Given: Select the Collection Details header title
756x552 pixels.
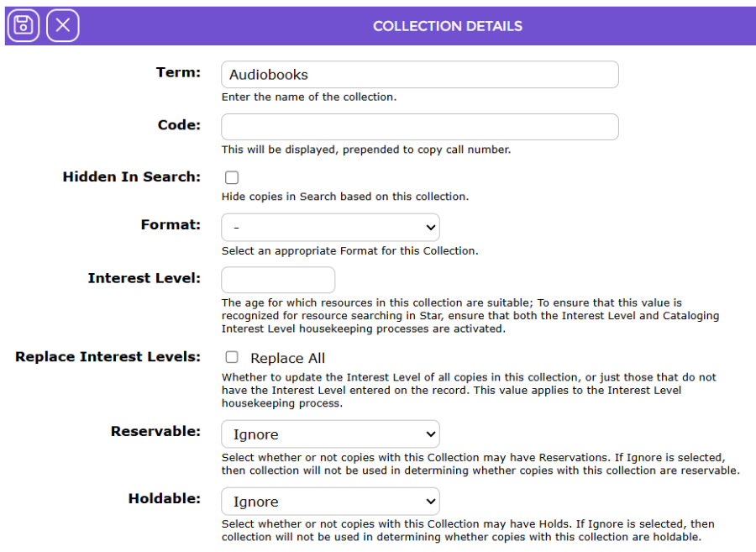Looking at the screenshot, I should coord(448,26).
